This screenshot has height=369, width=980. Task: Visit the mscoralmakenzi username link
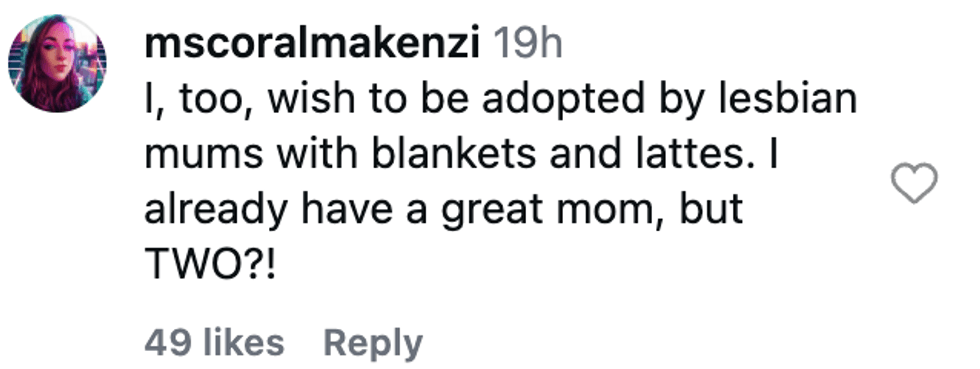(x=311, y=44)
